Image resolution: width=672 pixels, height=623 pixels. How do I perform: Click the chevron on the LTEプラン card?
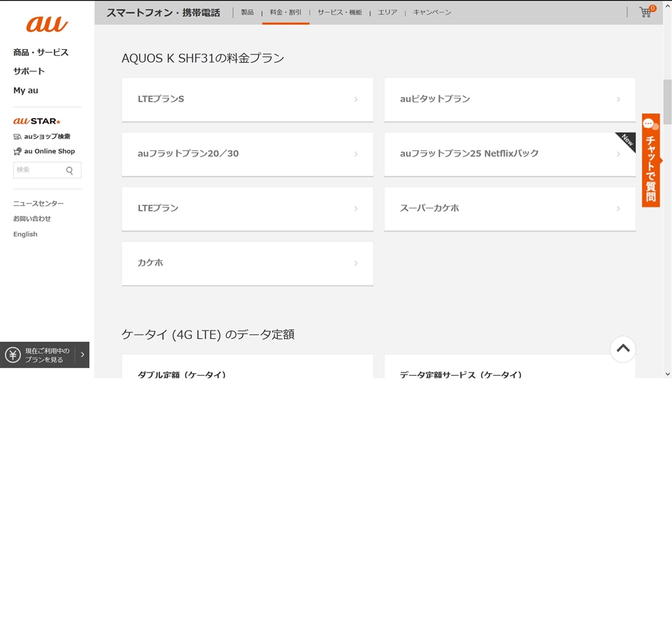tap(356, 209)
